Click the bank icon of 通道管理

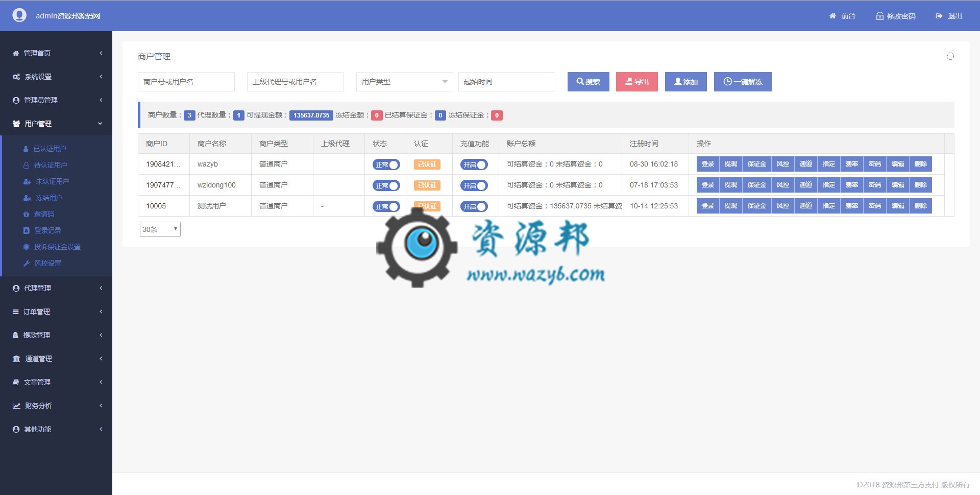pos(16,359)
